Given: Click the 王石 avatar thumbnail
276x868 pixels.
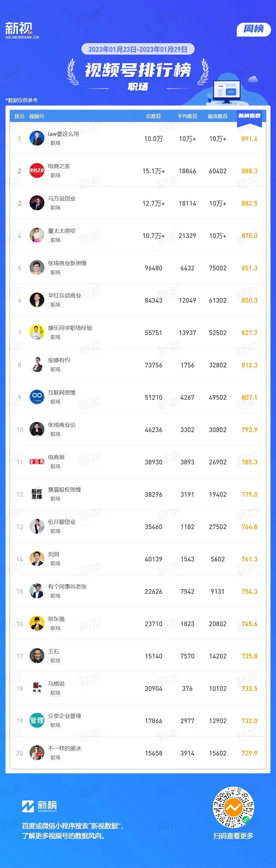Looking at the screenshot, I should (37, 656).
